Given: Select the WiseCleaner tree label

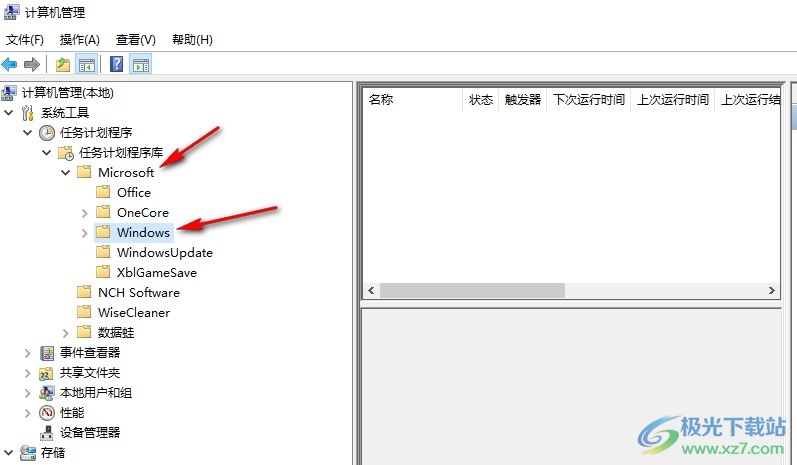Looking at the screenshot, I should point(134,313).
